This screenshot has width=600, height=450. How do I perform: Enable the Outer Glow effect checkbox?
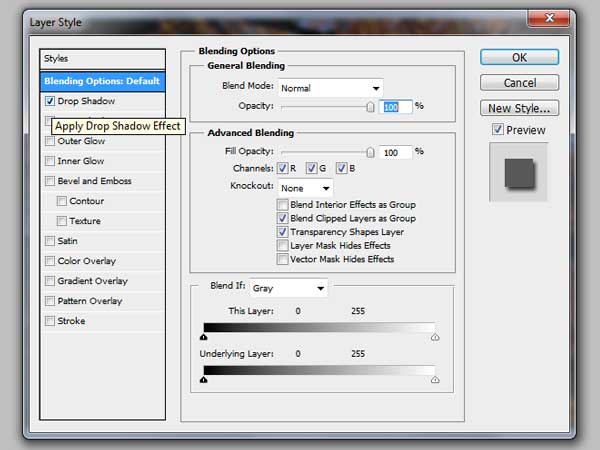(50, 141)
